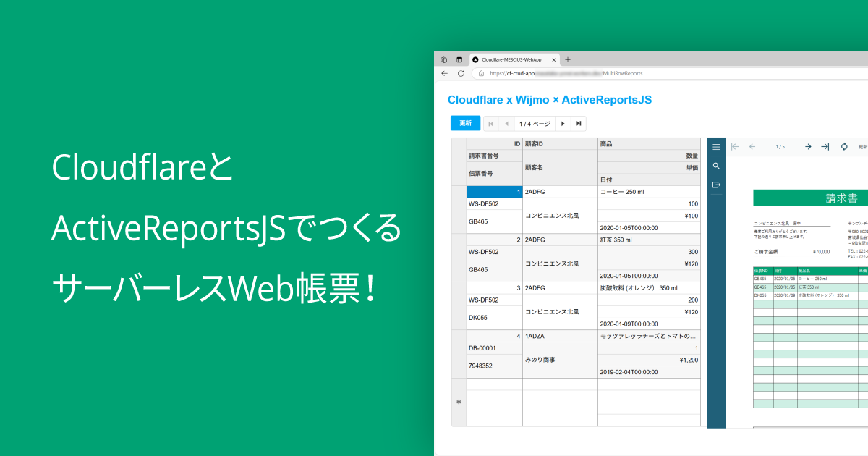Screen dimensions: 868x456
Task: Click the 'DB-00001' invoice number cell
Action: pyautogui.click(x=494, y=348)
